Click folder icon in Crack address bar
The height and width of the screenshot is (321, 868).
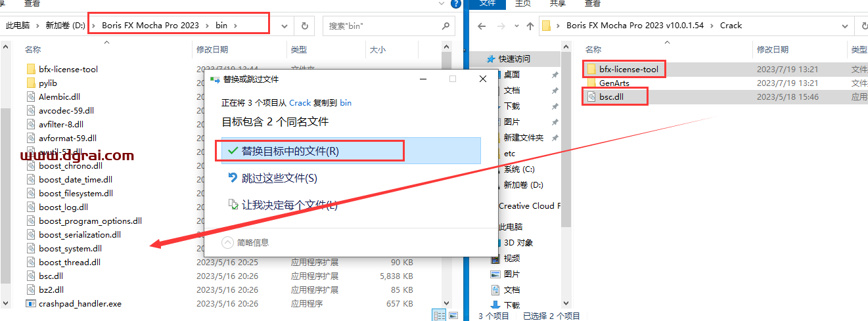click(x=546, y=26)
